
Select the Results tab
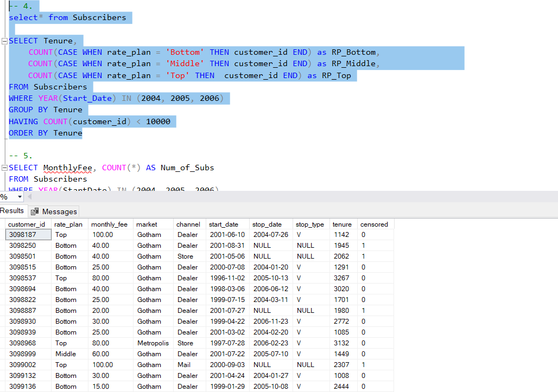[12, 210]
